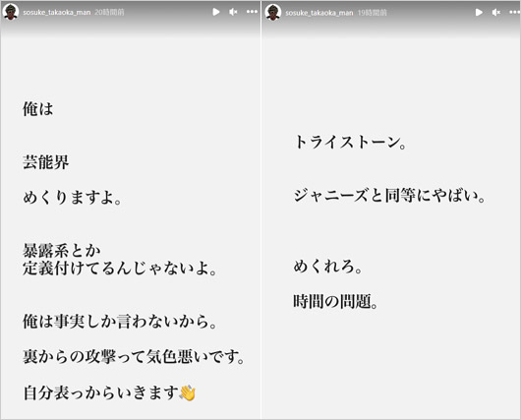Viewport: 521px width, 420px height.
Task: Open profile avatar on left story
Action: [11, 12]
